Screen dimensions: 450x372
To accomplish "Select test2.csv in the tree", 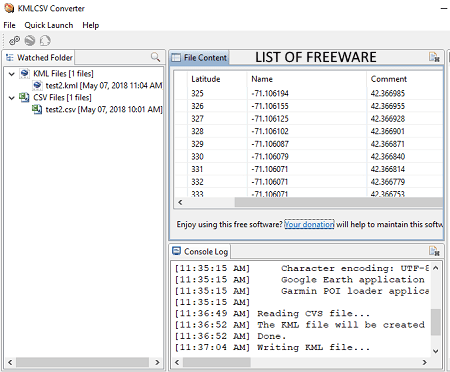I will pos(104,110).
